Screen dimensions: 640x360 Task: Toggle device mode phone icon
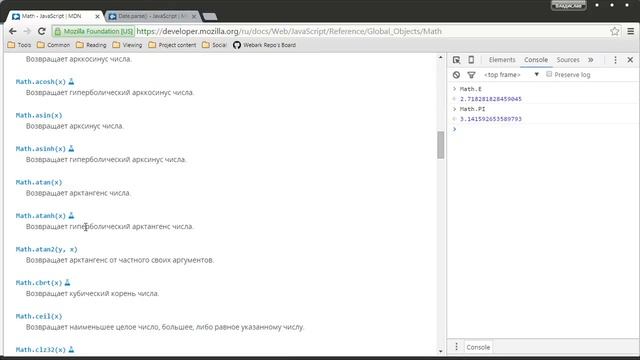(471, 60)
